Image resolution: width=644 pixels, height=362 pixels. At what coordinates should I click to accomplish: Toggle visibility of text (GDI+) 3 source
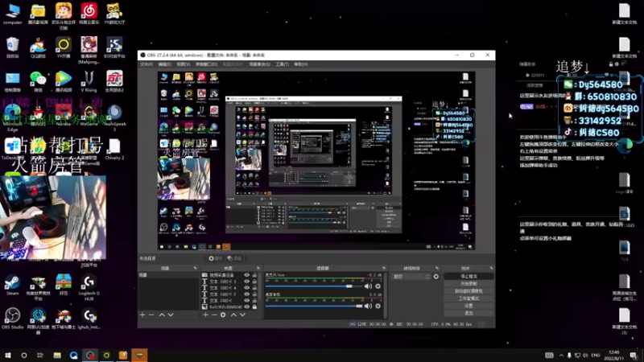tap(247, 282)
